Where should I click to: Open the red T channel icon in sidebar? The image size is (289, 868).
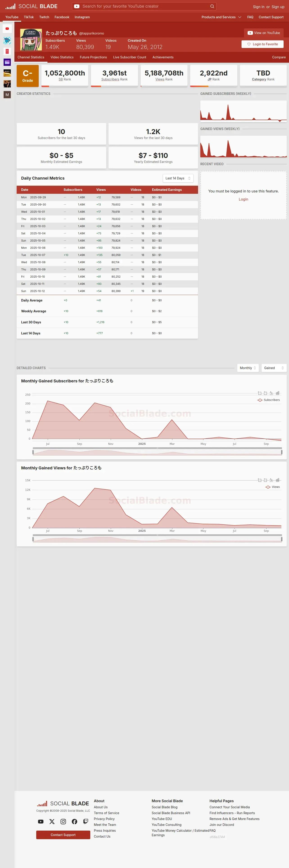point(7,51)
